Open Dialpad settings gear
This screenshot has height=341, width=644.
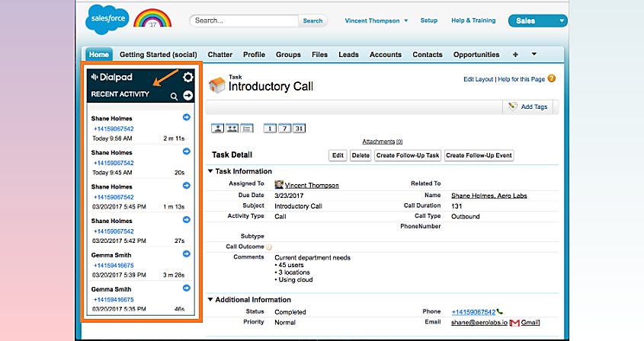tap(187, 77)
